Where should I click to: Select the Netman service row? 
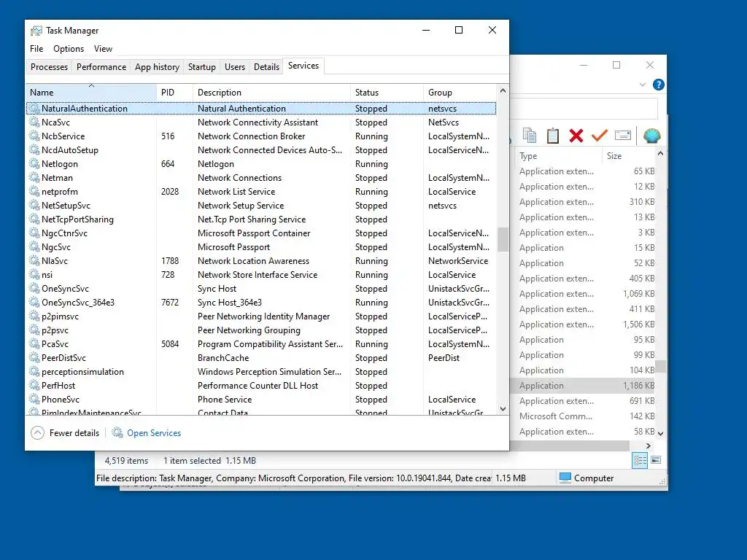(261, 178)
